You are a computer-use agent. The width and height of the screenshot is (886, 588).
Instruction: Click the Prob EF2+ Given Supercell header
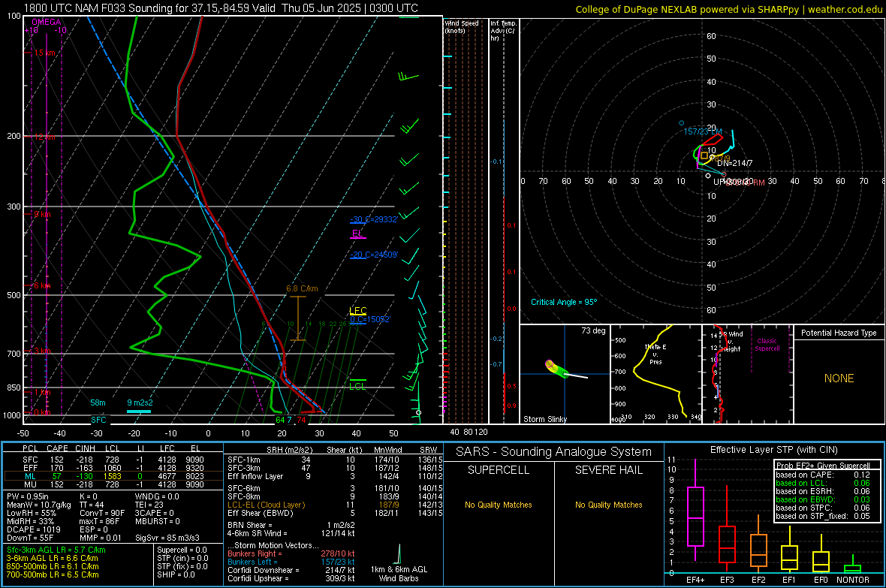click(823, 466)
